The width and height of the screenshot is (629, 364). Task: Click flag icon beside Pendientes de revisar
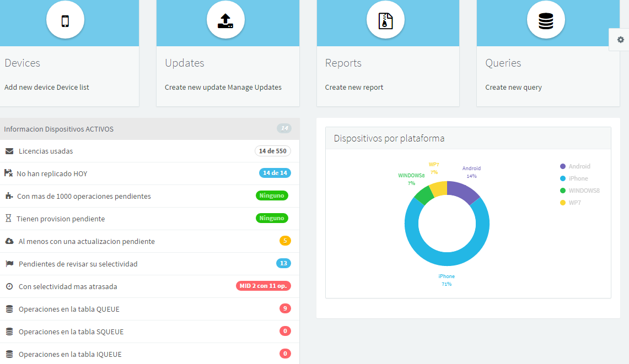pyautogui.click(x=9, y=264)
